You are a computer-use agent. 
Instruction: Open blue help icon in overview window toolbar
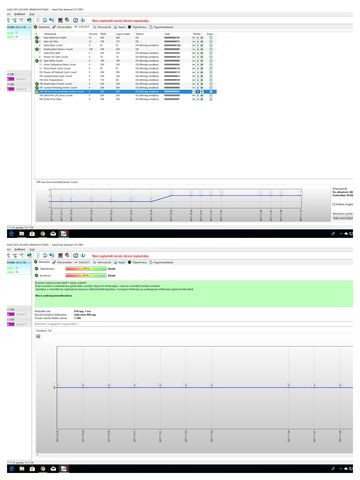coord(75,256)
